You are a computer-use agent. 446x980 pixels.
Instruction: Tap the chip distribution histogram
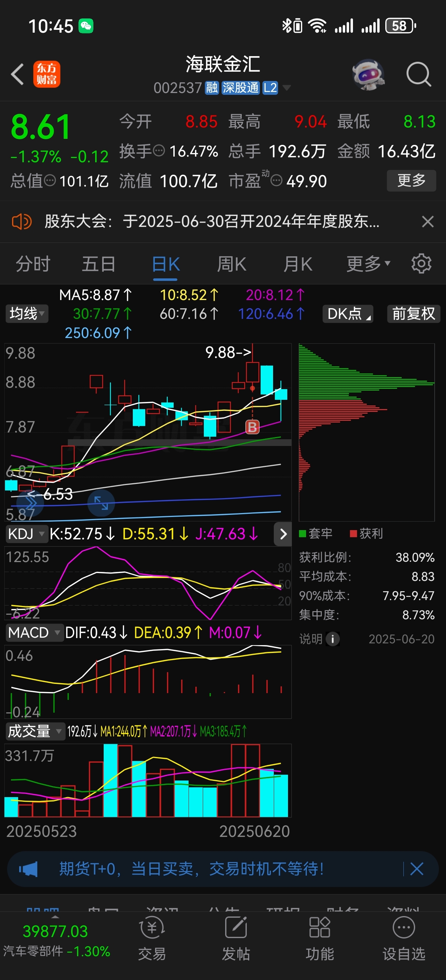point(366,432)
